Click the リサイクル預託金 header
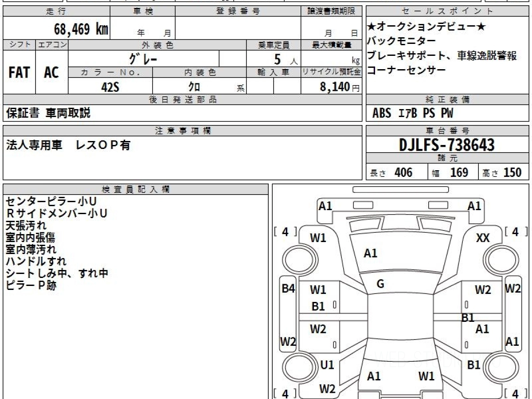Image resolution: width=532 pixels, height=399 pixels. pos(331,72)
